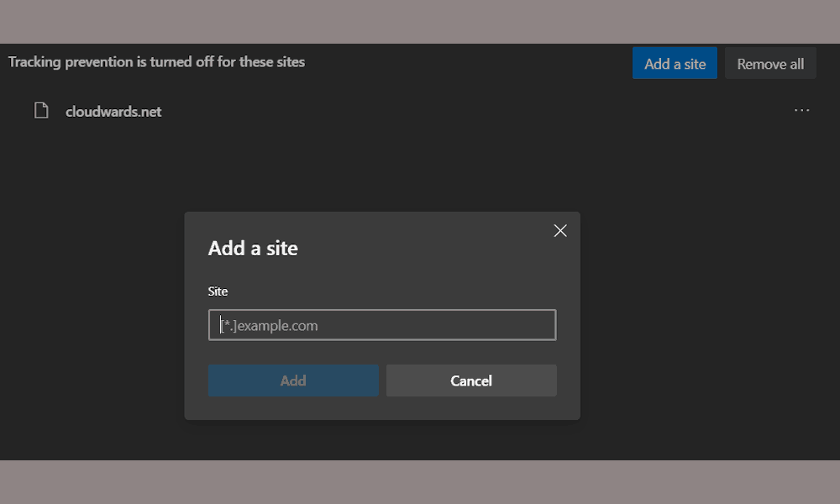Screen dimensions: 840x504
Task: Select Cancel in the dialog
Action: 471,380
